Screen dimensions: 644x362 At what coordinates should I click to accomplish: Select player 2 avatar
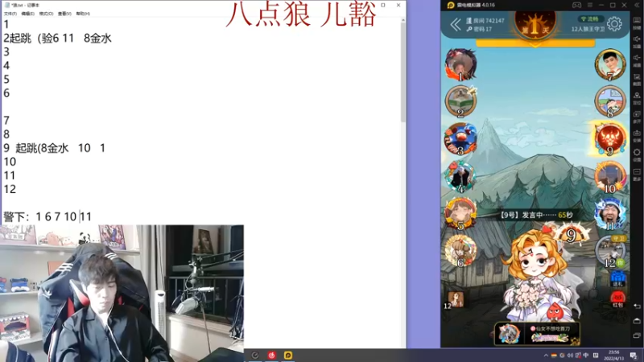(460, 101)
